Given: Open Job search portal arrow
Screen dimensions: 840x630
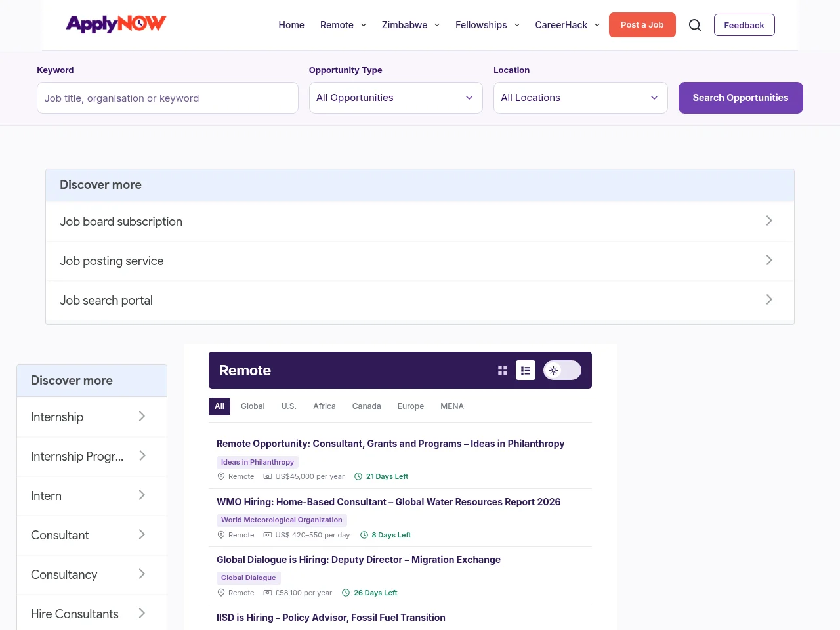Looking at the screenshot, I should (x=769, y=299).
